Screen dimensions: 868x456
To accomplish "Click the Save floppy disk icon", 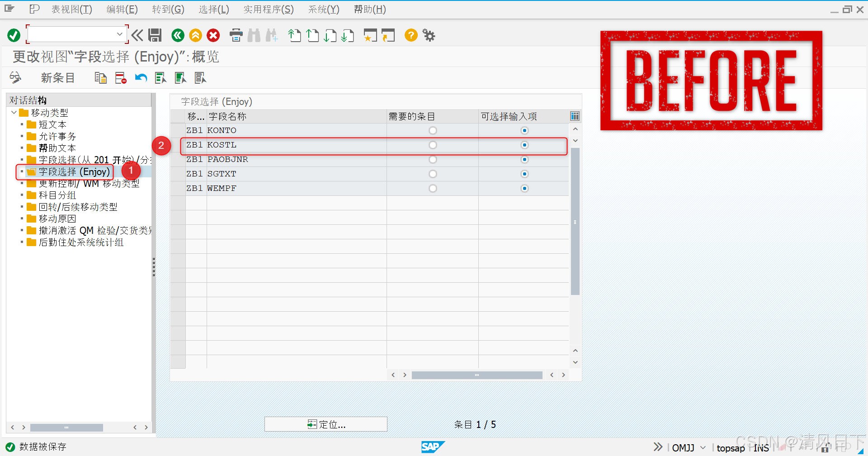I will [x=155, y=35].
